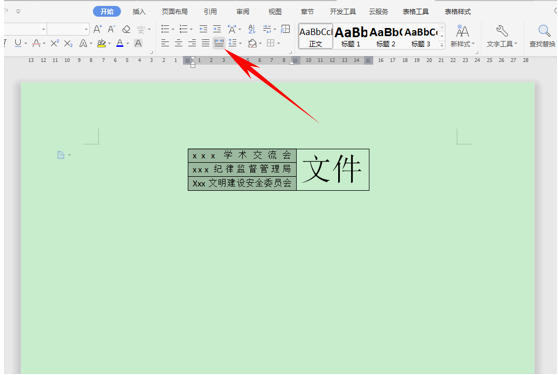558x375 pixels.
Task: Toggle character shading button
Action: pos(138,43)
